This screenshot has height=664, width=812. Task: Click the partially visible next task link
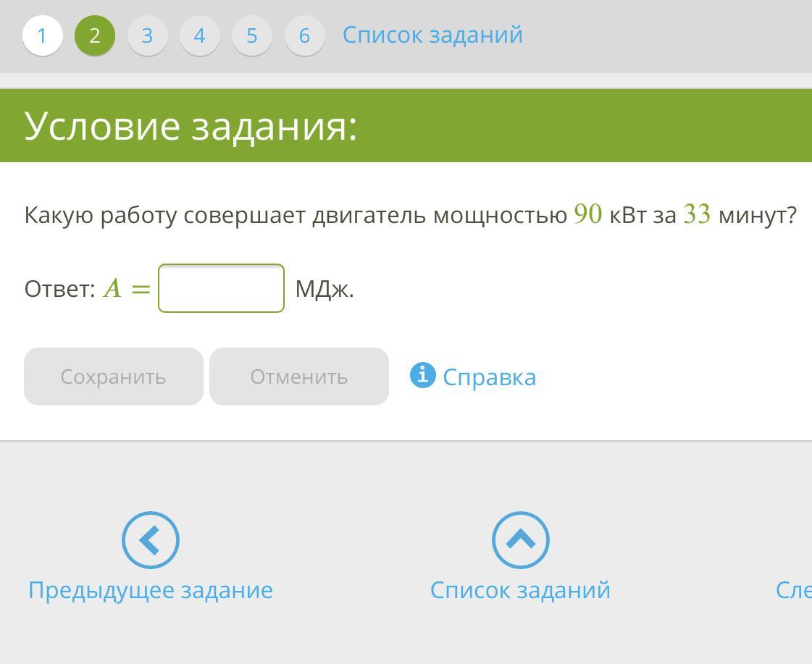[794, 589]
